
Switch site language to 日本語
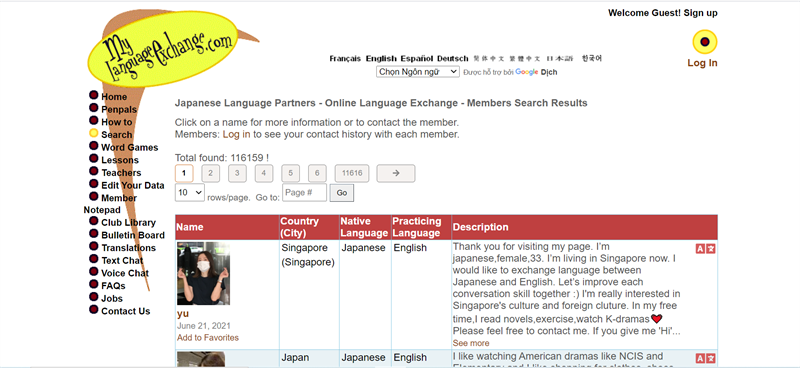[x=560, y=59]
